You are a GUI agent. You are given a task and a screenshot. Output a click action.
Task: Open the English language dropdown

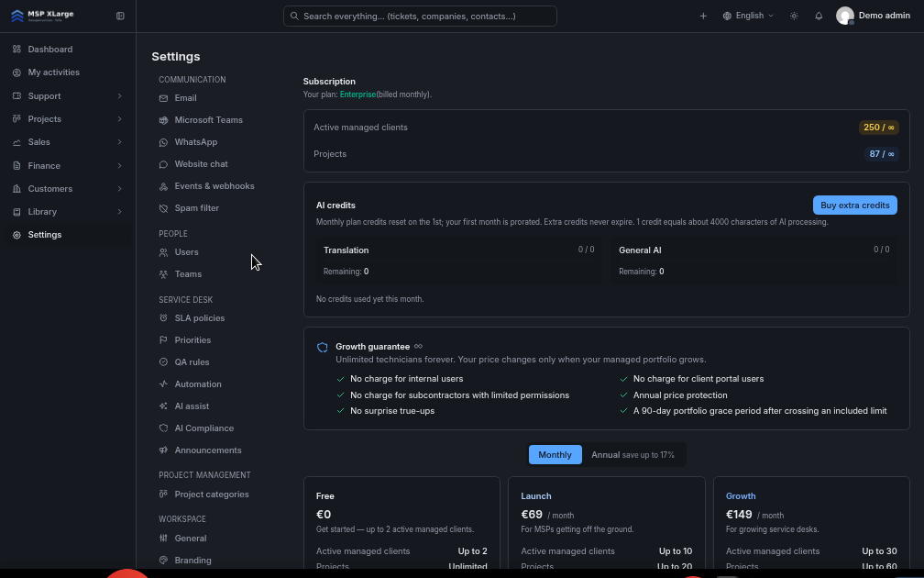748,16
